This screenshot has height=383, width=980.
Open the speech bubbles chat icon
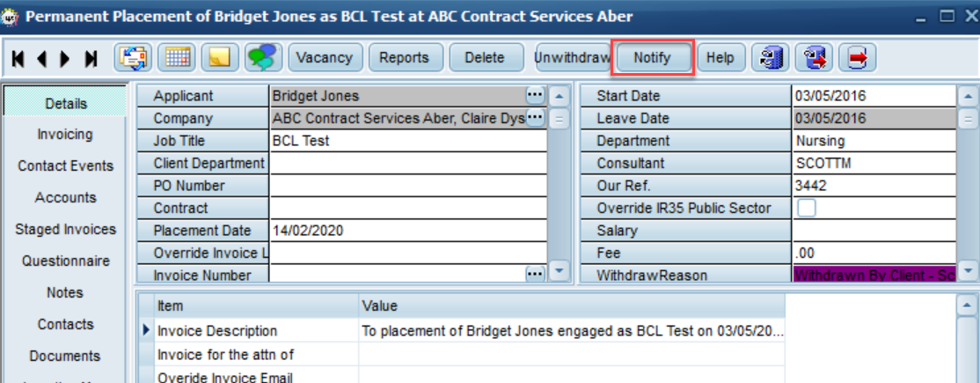(x=264, y=57)
